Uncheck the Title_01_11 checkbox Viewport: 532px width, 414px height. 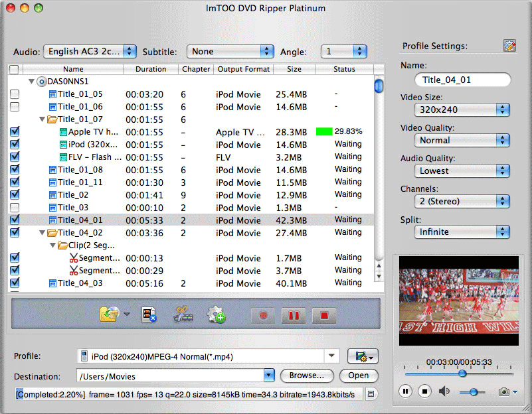click(x=15, y=182)
